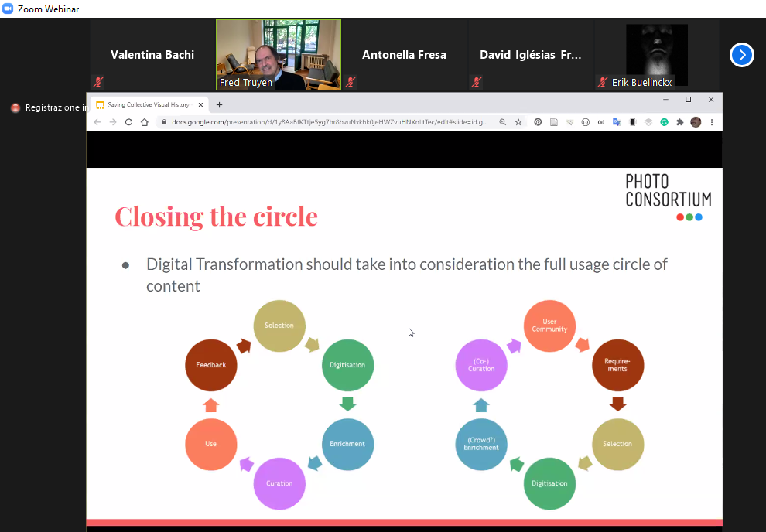Bookmark this page with the star icon
Screen dimensions: 766x532
(x=518, y=122)
